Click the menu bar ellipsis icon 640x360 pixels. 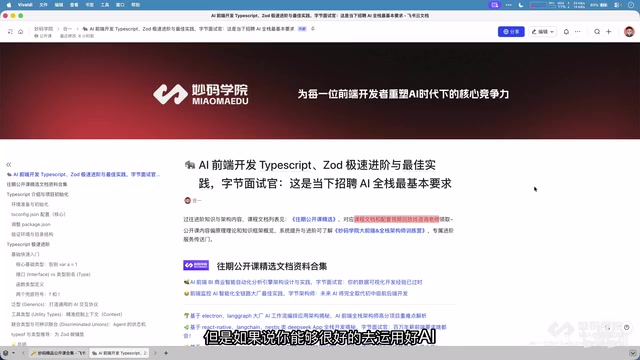(509, 5)
